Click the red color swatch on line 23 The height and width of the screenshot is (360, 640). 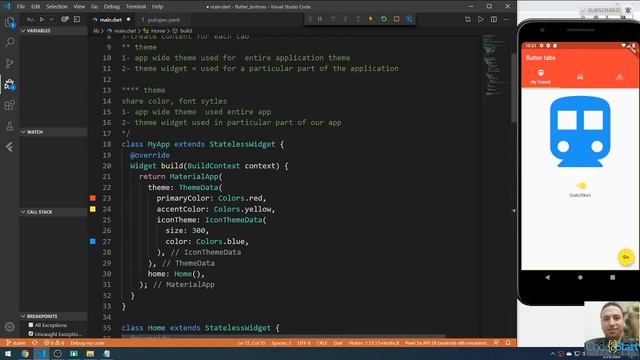(93, 198)
